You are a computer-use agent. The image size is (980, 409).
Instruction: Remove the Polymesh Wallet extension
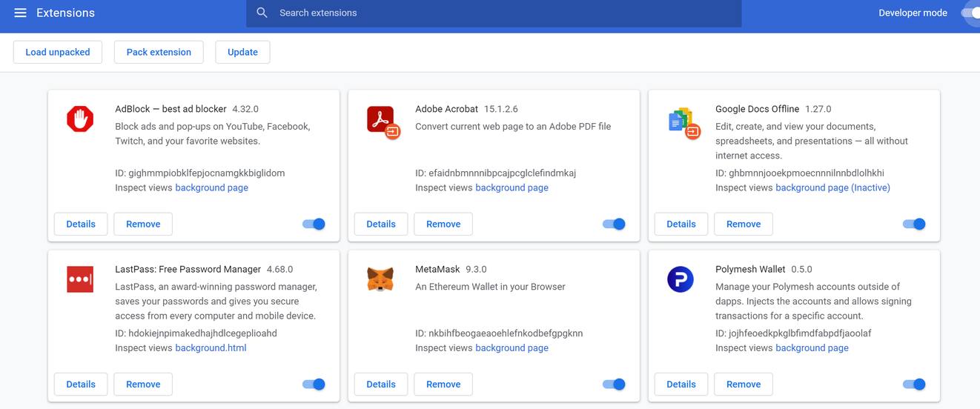click(744, 384)
